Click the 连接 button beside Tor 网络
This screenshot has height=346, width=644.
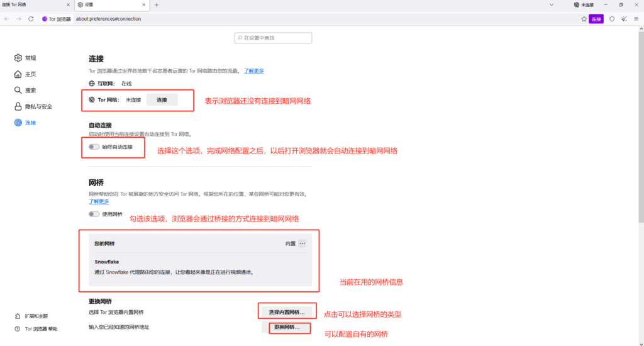(162, 100)
